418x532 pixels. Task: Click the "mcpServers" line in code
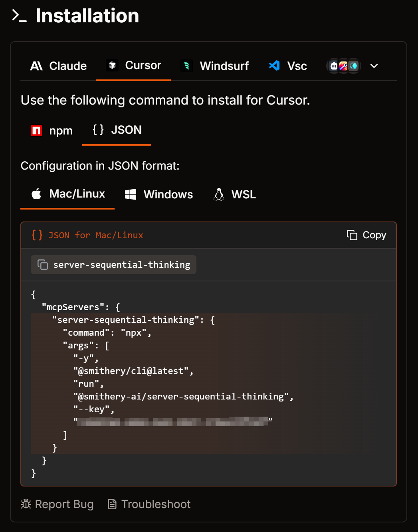81,307
